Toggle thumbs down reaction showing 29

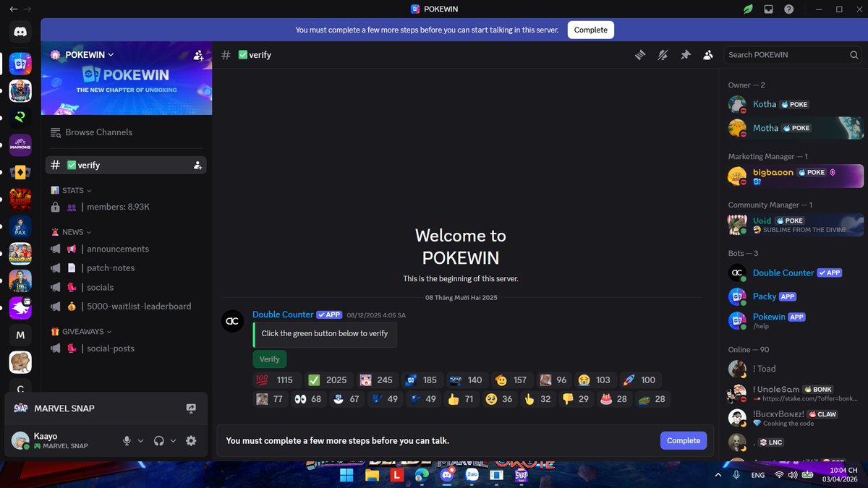click(x=575, y=399)
